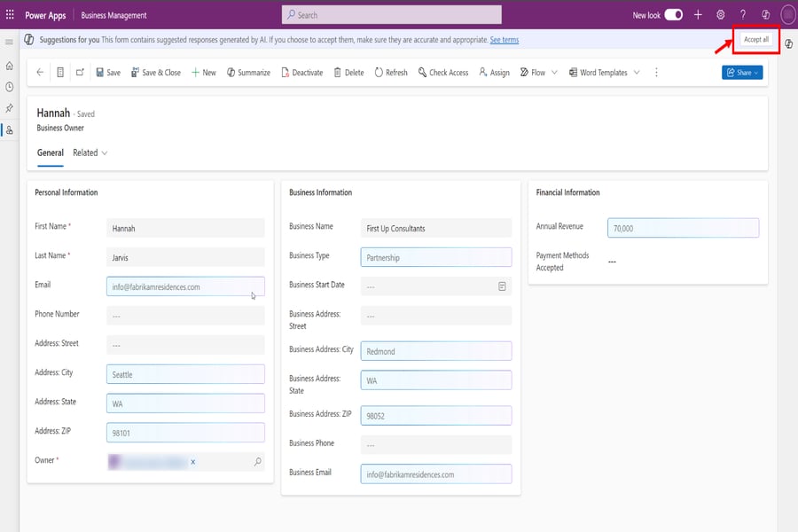This screenshot has height=532, width=798.
Task: Select the General tab
Action: (x=51, y=153)
